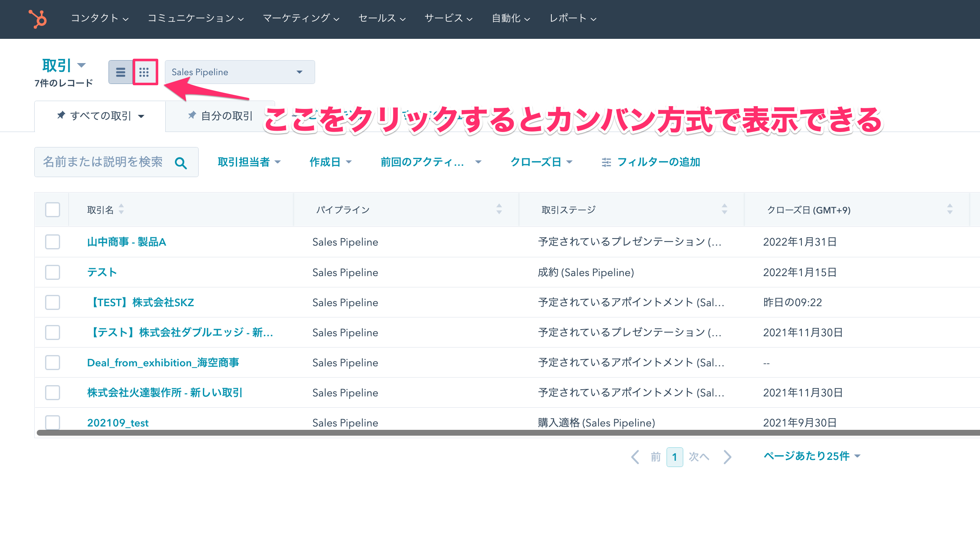Viewport: 980px width, 533px height.
Task: Check the 株式会社火達製作所 row checkbox
Action: coord(53,393)
